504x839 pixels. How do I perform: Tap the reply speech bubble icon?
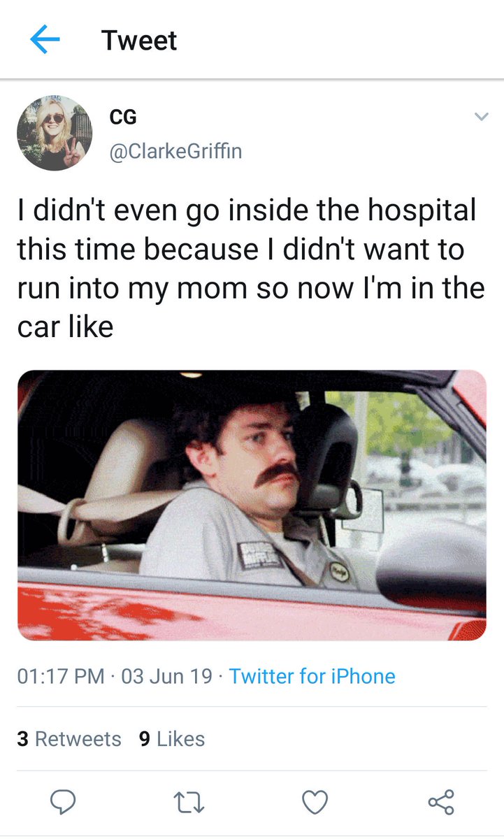[63, 801]
